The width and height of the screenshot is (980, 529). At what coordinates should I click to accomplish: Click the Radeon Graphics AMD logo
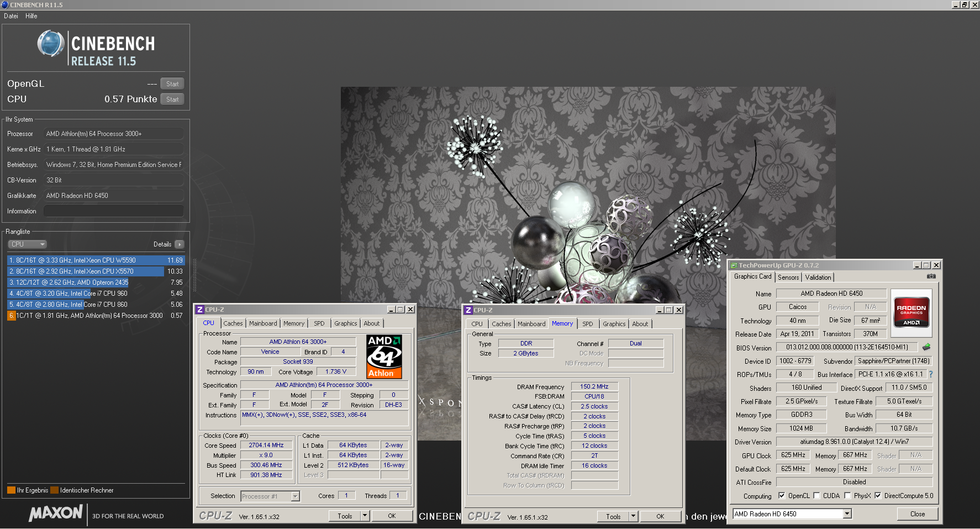911,313
